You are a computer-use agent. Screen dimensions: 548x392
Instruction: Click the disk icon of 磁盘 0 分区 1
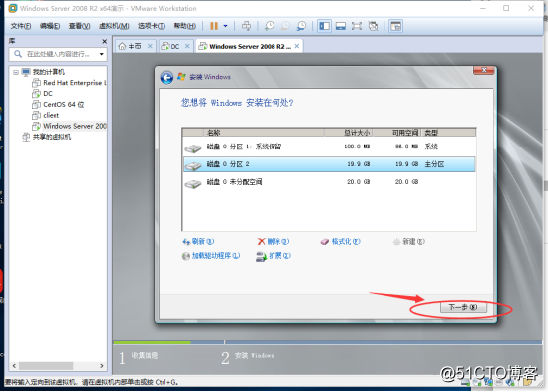coord(193,147)
